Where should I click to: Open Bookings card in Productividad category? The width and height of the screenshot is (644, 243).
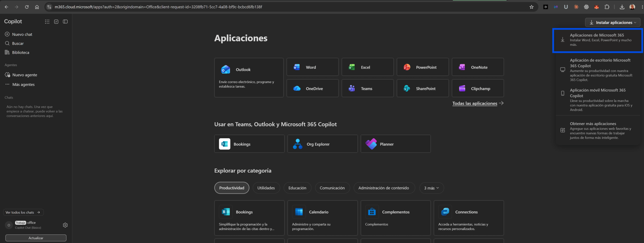pos(249,218)
